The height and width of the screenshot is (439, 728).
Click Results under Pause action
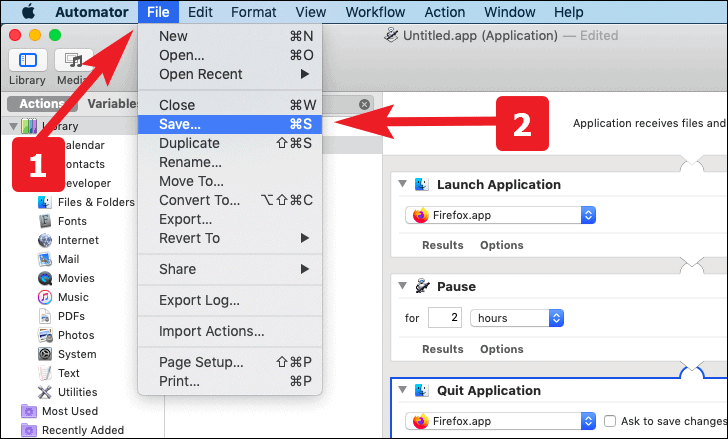[442, 349]
